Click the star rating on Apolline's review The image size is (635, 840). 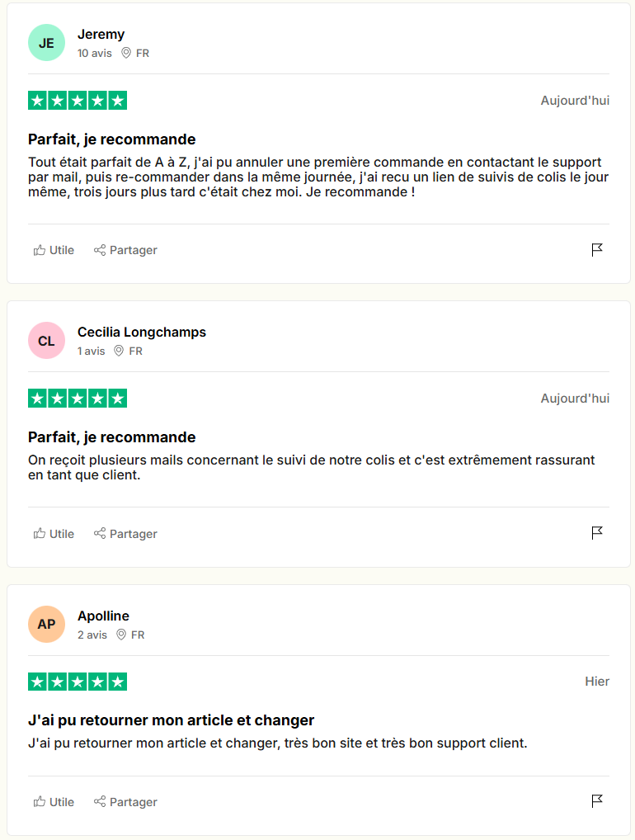(x=78, y=682)
